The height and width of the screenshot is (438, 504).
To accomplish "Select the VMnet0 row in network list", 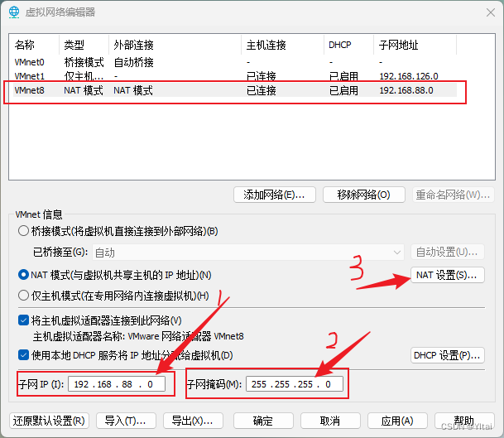I will pyautogui.click(x=235, y=62).
